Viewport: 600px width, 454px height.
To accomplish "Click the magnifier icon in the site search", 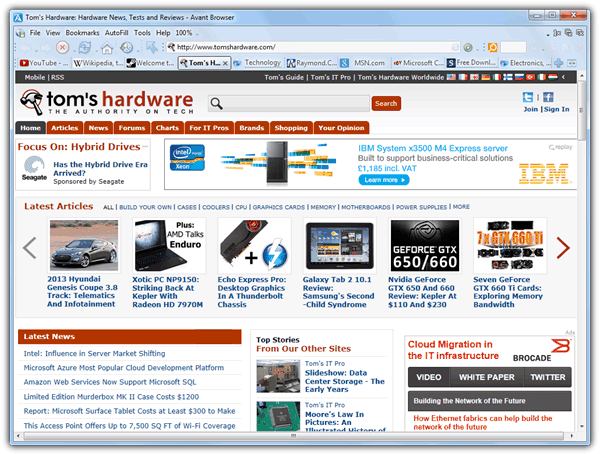I will pos(216,103).
